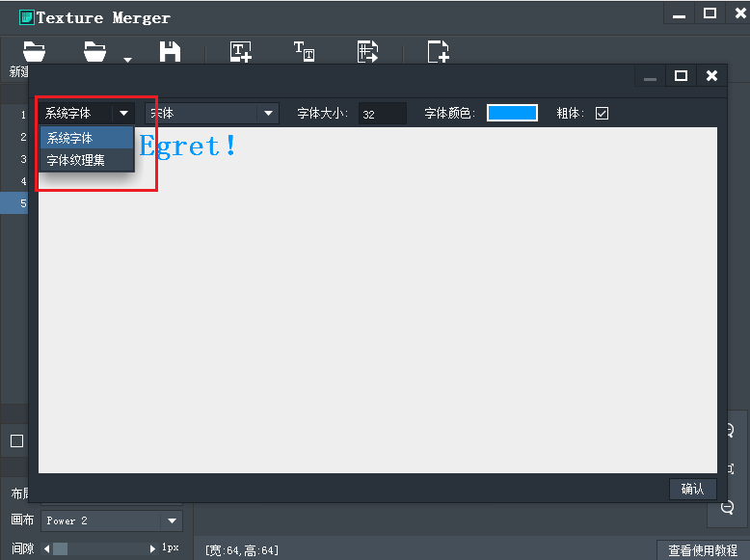Click the 间隙 slider right arrow
Screen dimensions: 750x560
[152, 548]
